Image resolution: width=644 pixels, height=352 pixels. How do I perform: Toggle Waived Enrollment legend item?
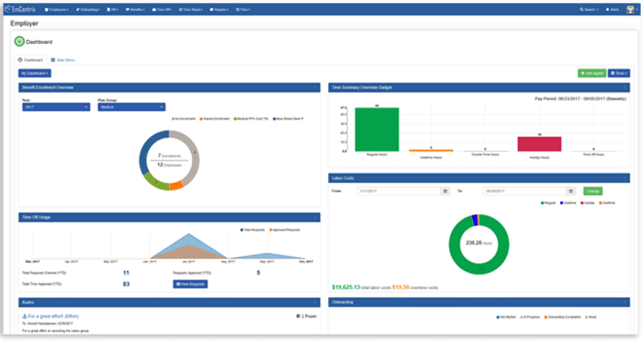coord(215,119)
